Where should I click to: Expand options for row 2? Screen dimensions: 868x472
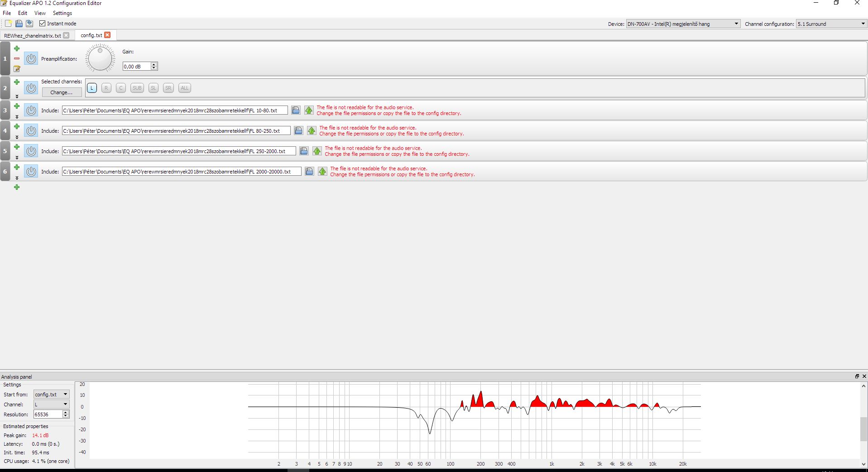point(17,96)
